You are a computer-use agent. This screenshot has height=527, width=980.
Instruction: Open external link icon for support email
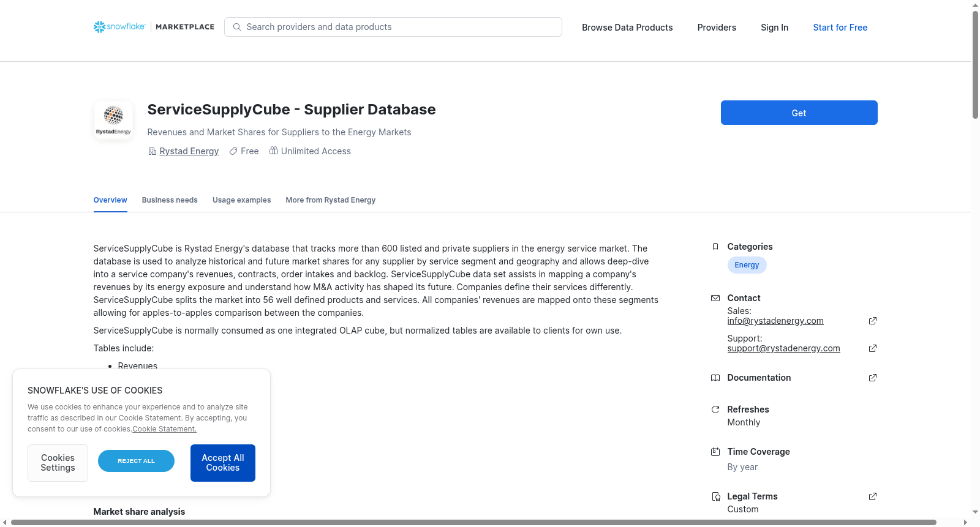click(x=873, y=348)
